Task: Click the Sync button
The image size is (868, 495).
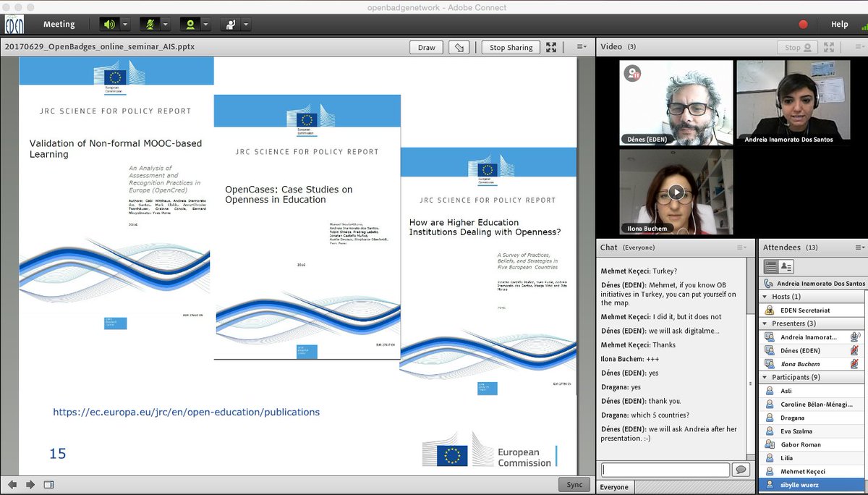Action: [574, 485]
